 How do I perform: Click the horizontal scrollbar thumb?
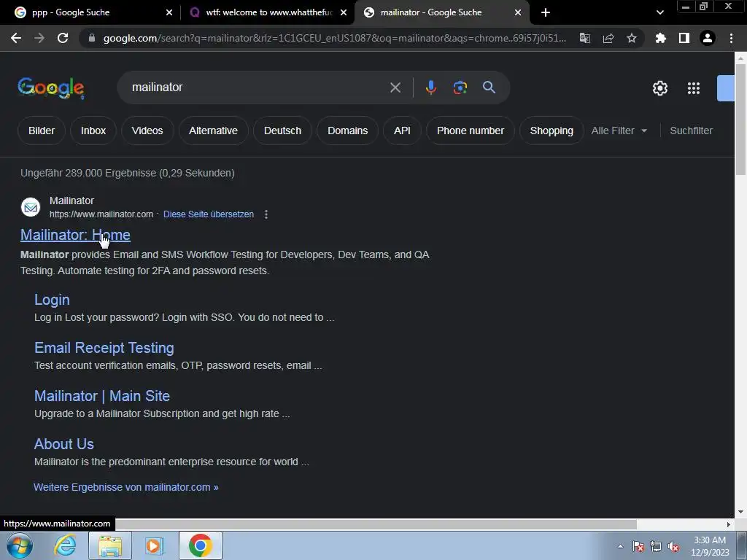click(376, 524)
